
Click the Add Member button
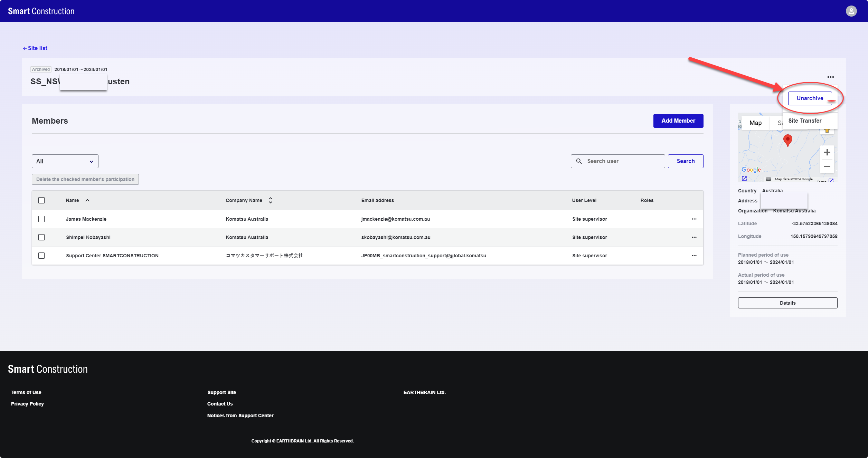[x=678, y=121]
